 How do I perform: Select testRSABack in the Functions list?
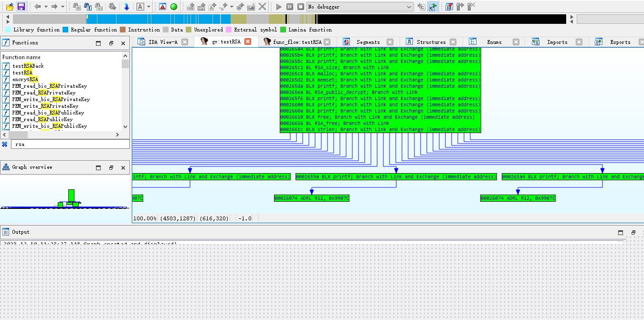pos(28,66)
